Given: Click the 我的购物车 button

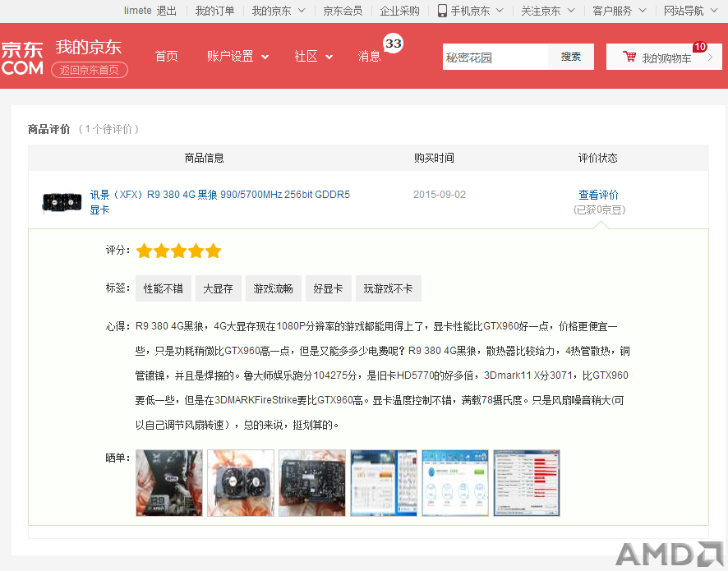Looking at the screenshot, I should 664,57.
